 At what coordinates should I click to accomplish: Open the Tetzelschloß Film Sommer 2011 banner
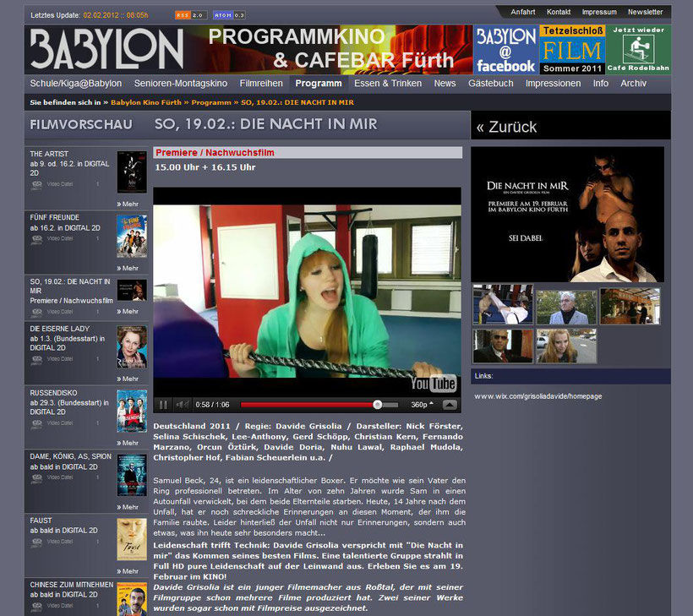coord(572,50)
